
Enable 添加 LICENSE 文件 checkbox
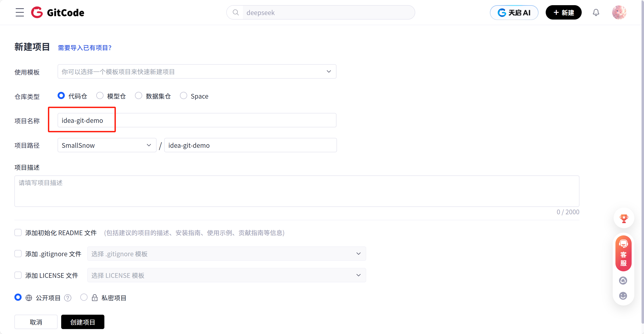point(18,275)
